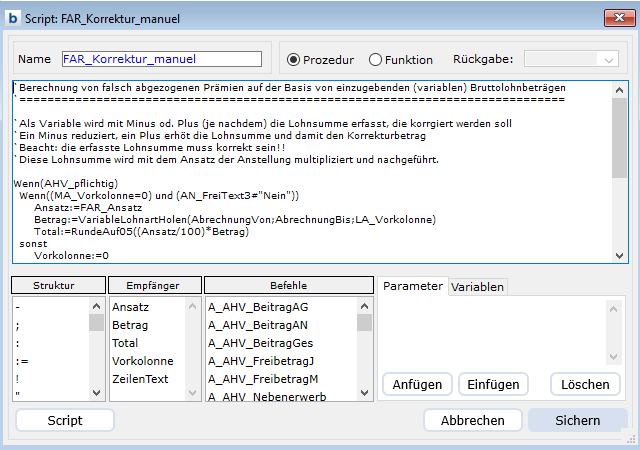Click the Name input field

[x=161, y=59]
